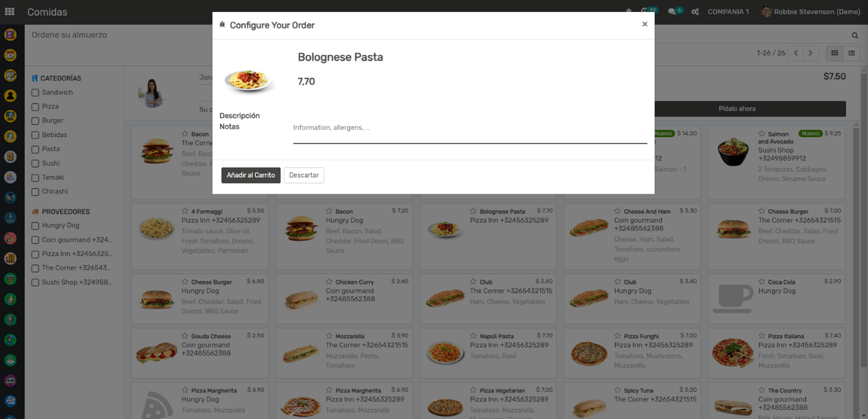Click the bug debug icon in dialog header
This screenshot has width=868, height=419.
pos(222,25)
